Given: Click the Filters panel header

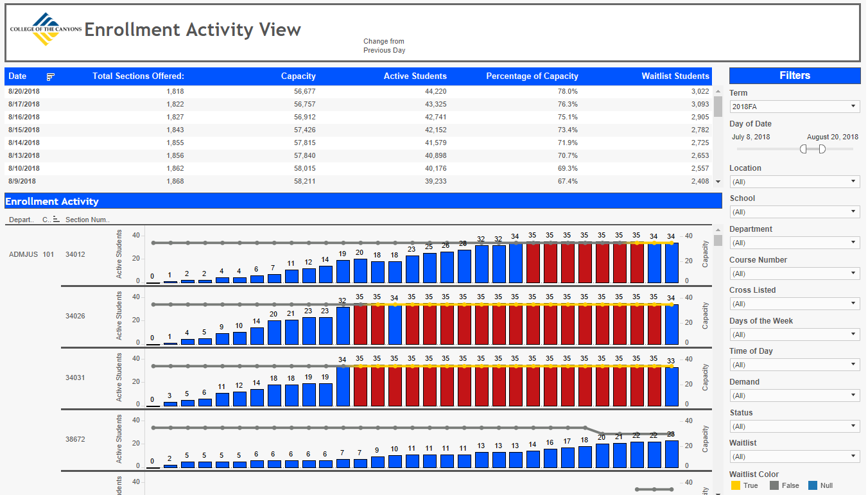Looking at the screenshot, I should pyautogui.click(x=794, y=76).
